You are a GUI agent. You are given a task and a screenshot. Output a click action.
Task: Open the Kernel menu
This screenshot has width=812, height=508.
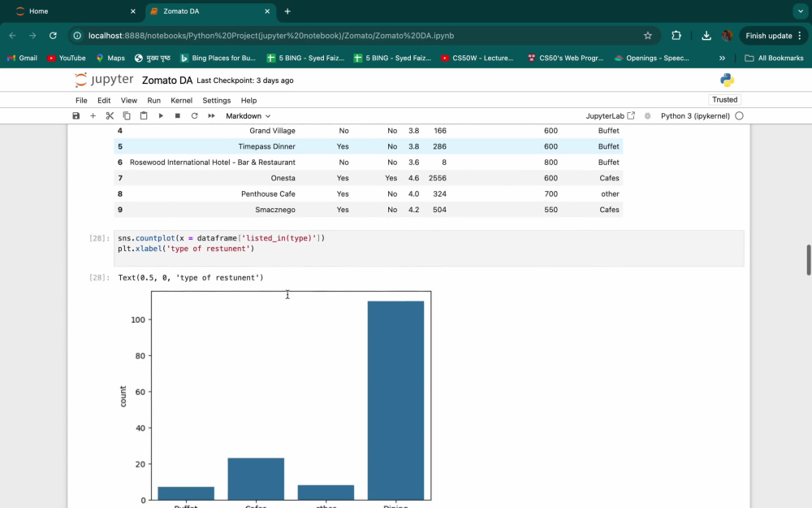coord(181,101)
